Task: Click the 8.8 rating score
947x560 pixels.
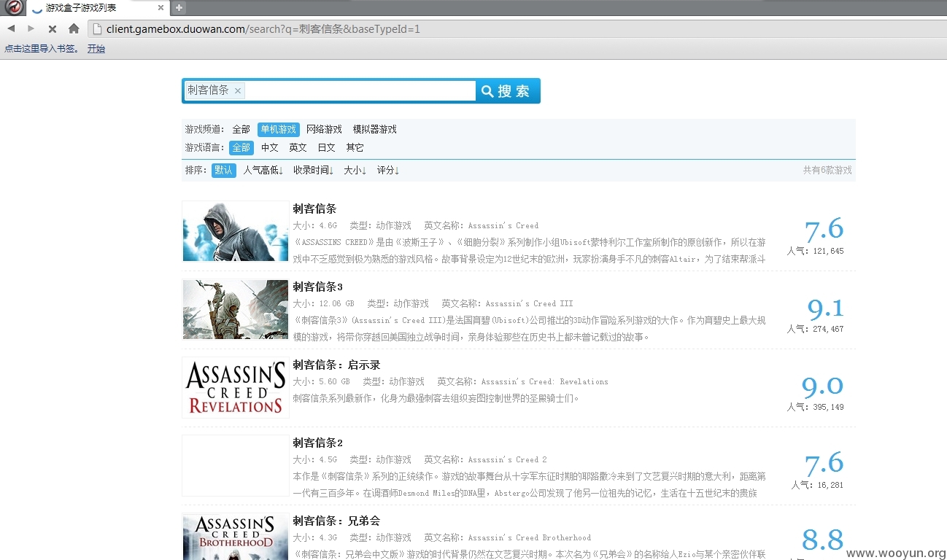Action: 822,540
